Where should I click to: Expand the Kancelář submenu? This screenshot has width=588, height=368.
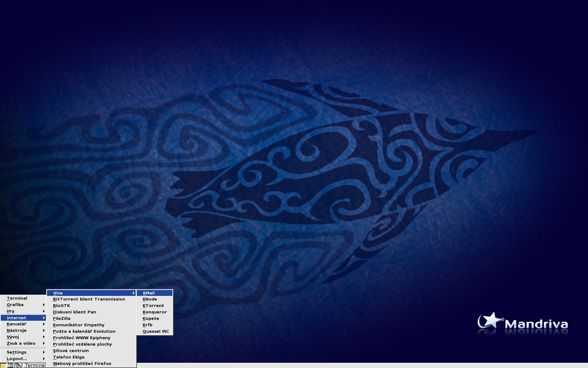[23, 324]
